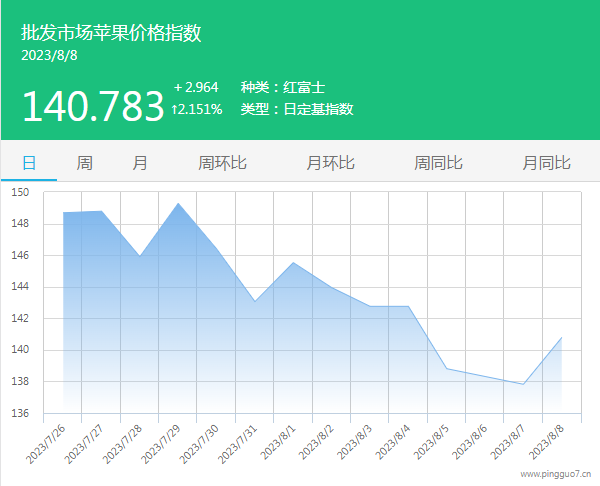Click the chart peak point at 2023/7/29
The height and width of the screenshot is (486, 600).
click(x=178, y=204)
